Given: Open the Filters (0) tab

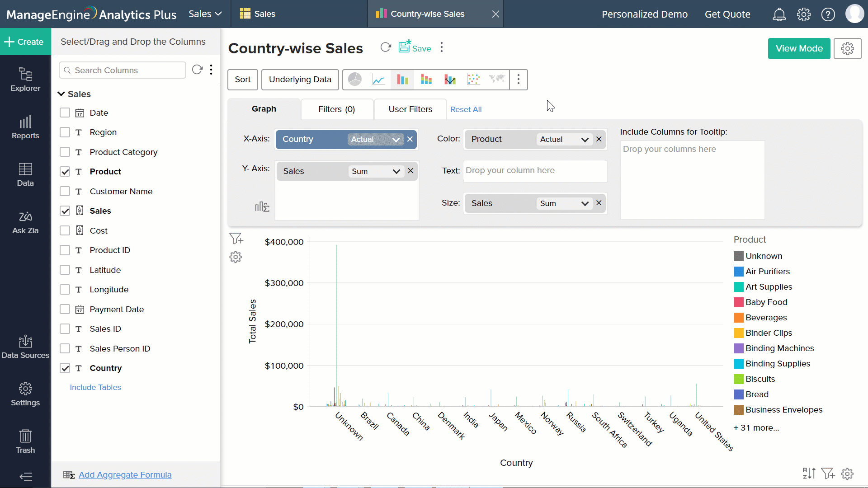Looking at the screenshot, I should [x=336, y=109].
